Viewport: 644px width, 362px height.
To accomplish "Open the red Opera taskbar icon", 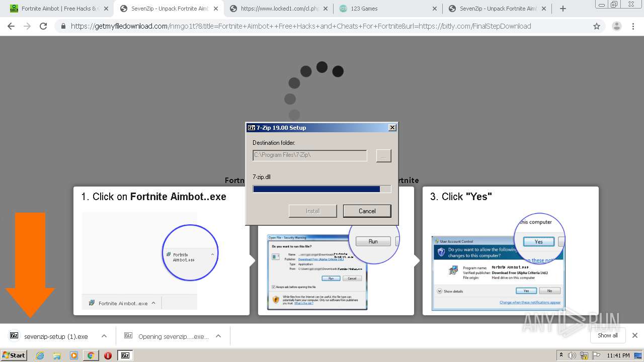I will click(x=108, y=355).
